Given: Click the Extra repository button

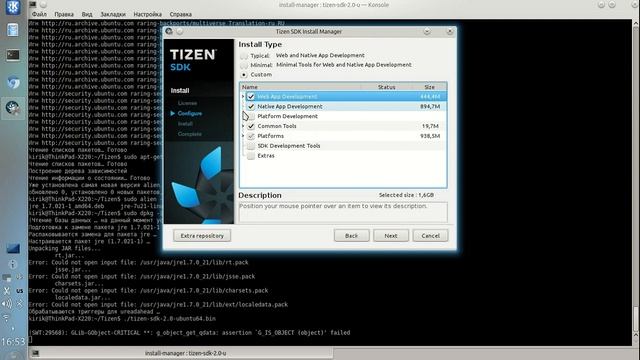Looking at the screenshot, I should pyautogui.click(x=202, y=236).
